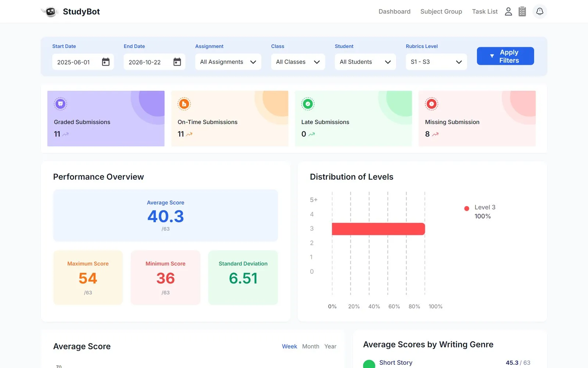
Task: Click trend arrow beside Late Submissions count
Action: [x=312, y=134]
